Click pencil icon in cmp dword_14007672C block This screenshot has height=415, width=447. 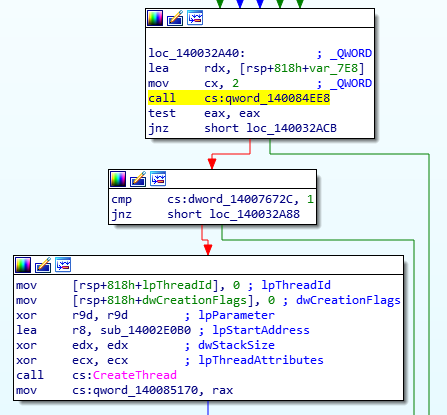click(138, 179)
